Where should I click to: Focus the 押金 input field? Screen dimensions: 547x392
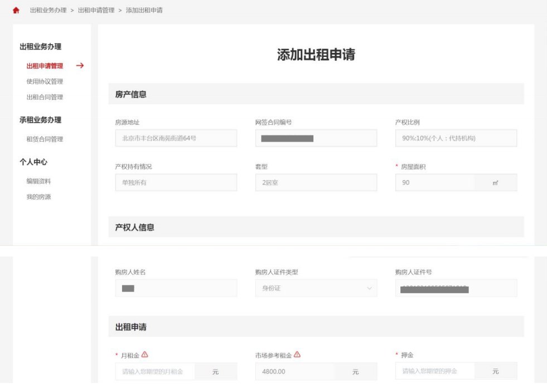pos(435,371)
